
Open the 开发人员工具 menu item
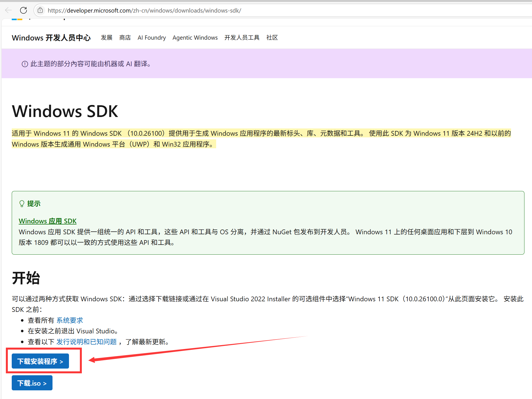point(242,38)
